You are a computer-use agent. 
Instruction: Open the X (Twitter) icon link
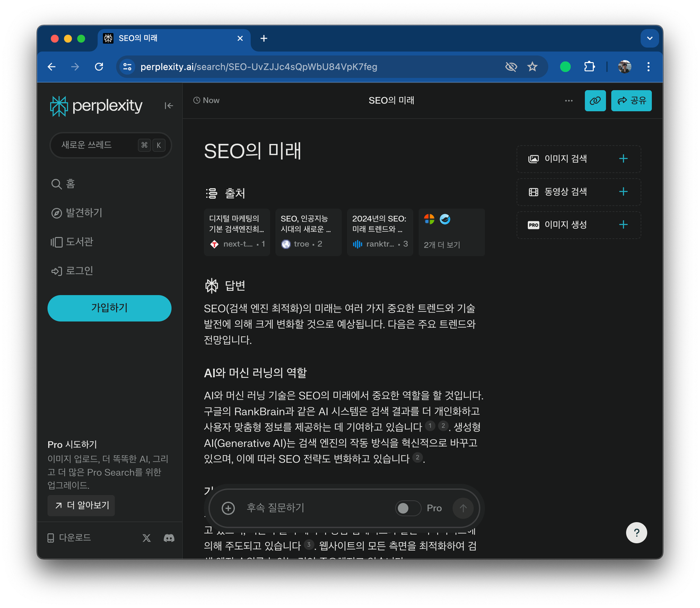[x=147, y=538]
